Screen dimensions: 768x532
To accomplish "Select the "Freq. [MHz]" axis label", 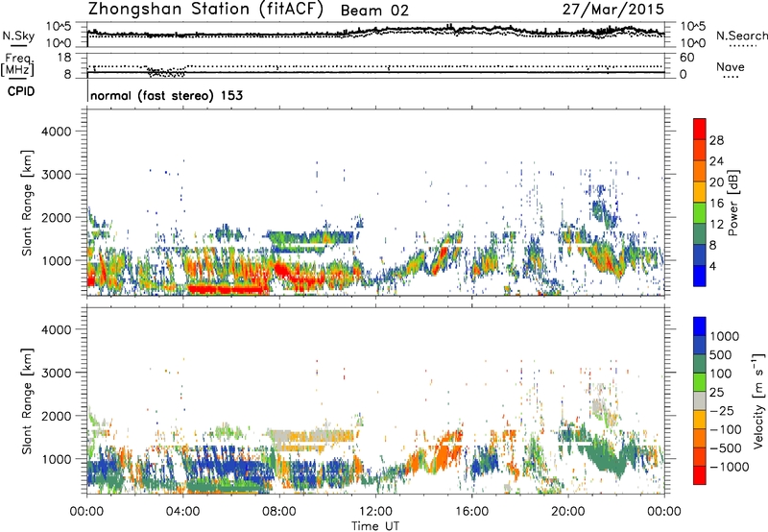I will (17, 65).
